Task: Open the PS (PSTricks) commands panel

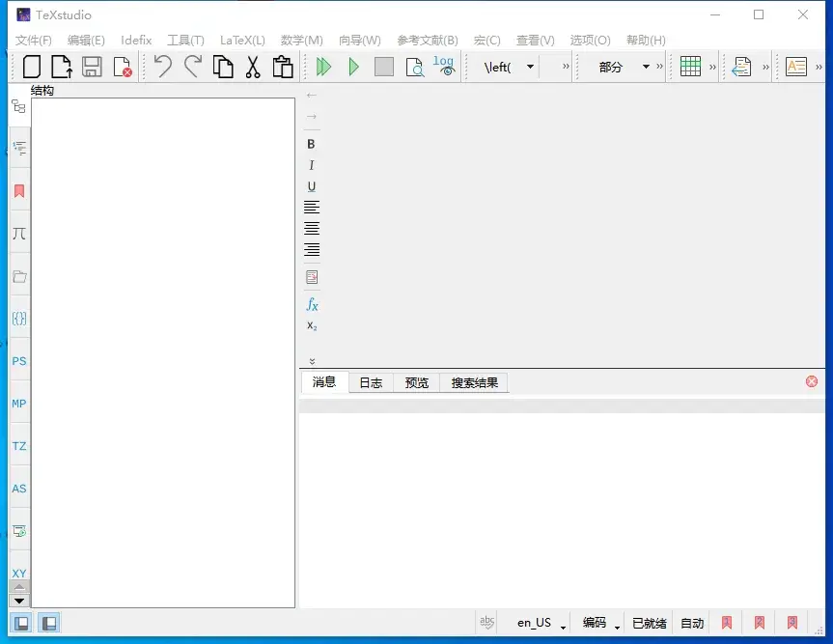Action: click(x=18, y=360)
